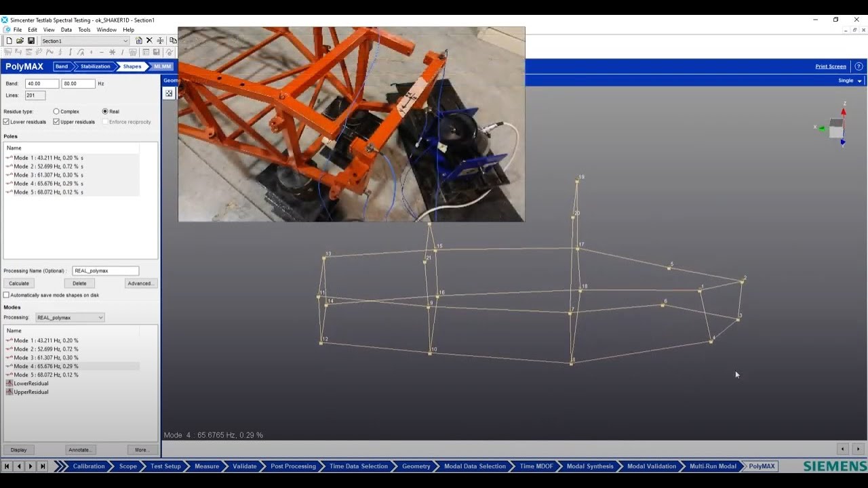Toggle Upper residuals checkbox
This screenshot has height=488, width=868.
(56, 122)
